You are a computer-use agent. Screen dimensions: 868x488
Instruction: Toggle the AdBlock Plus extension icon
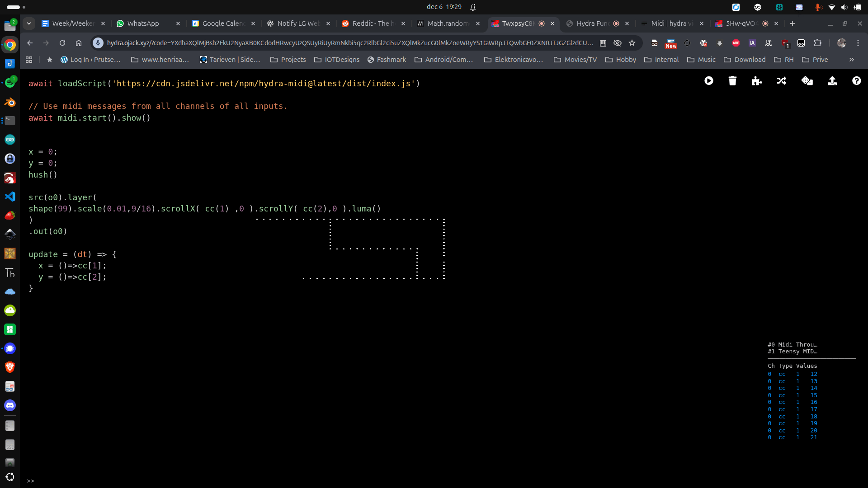[x=736, y=43]
